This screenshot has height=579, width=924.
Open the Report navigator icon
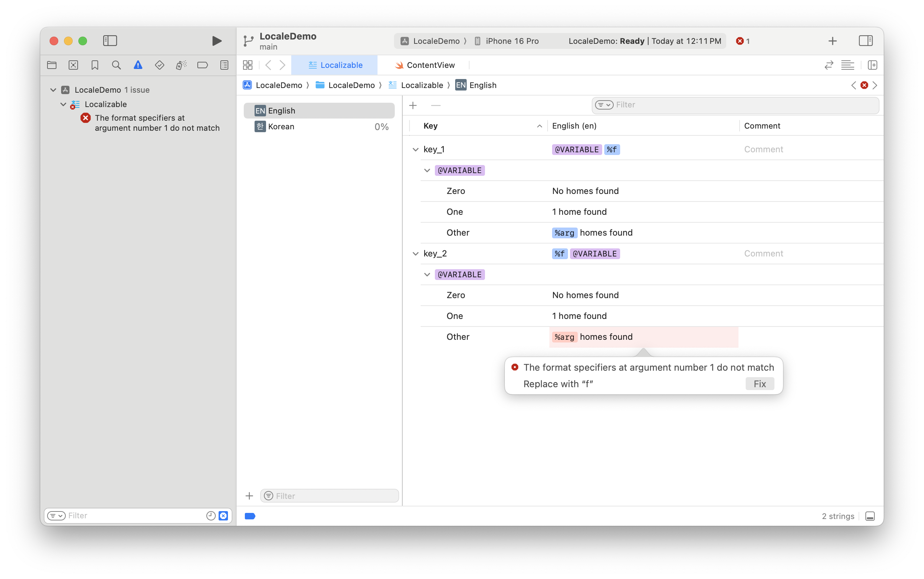click(x=224, y=65)
